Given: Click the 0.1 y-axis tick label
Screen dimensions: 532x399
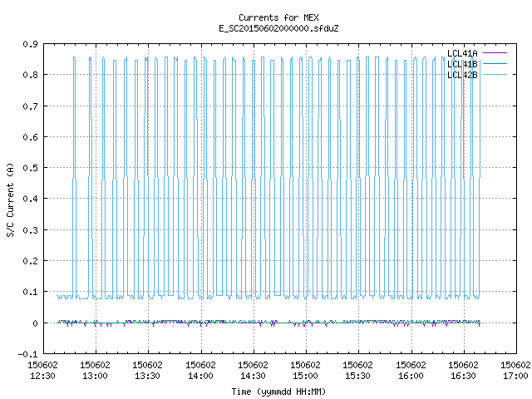Looking at the screenshot, I should (x=30, y=292).
